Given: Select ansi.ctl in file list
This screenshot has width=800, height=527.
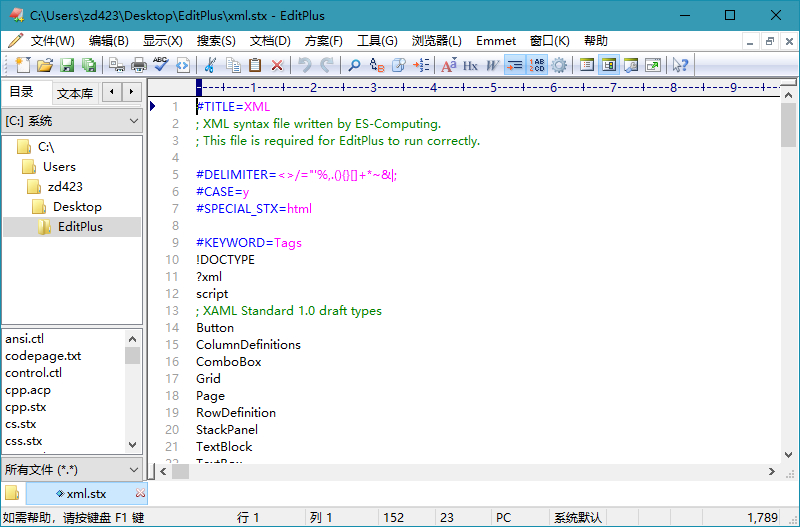Looking at the screenshot, I should 24,339.
